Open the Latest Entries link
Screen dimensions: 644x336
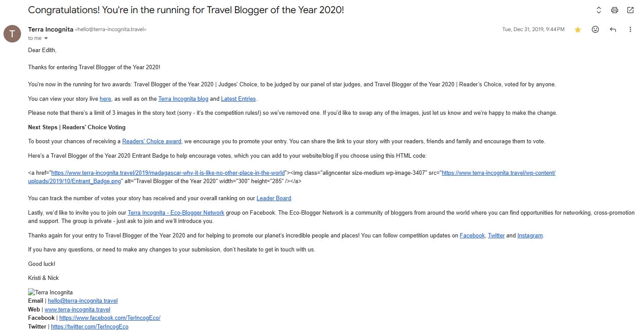coord(238,99)
